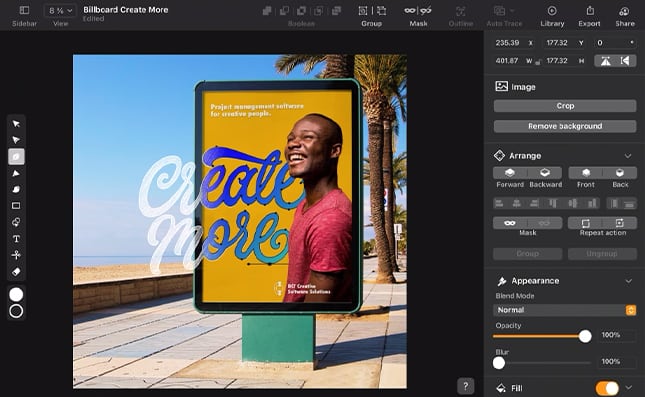Click the align right icon

point(534,203)
